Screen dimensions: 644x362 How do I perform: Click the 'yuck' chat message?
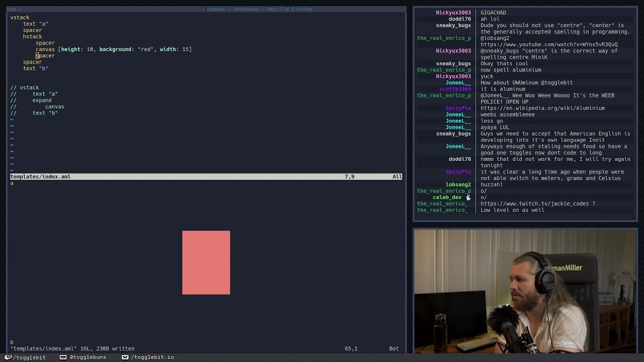click(487, 76)
